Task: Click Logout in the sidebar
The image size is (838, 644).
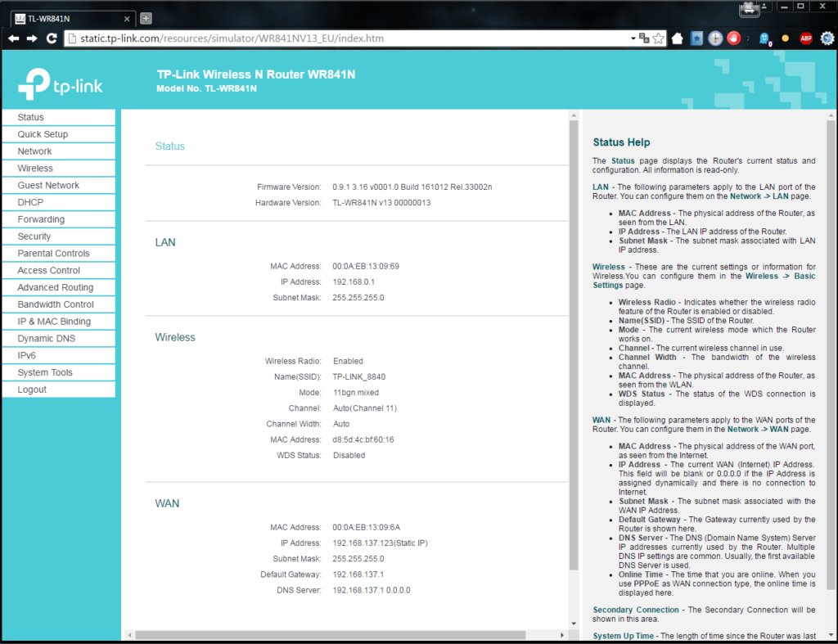Action: pos(32,390)
